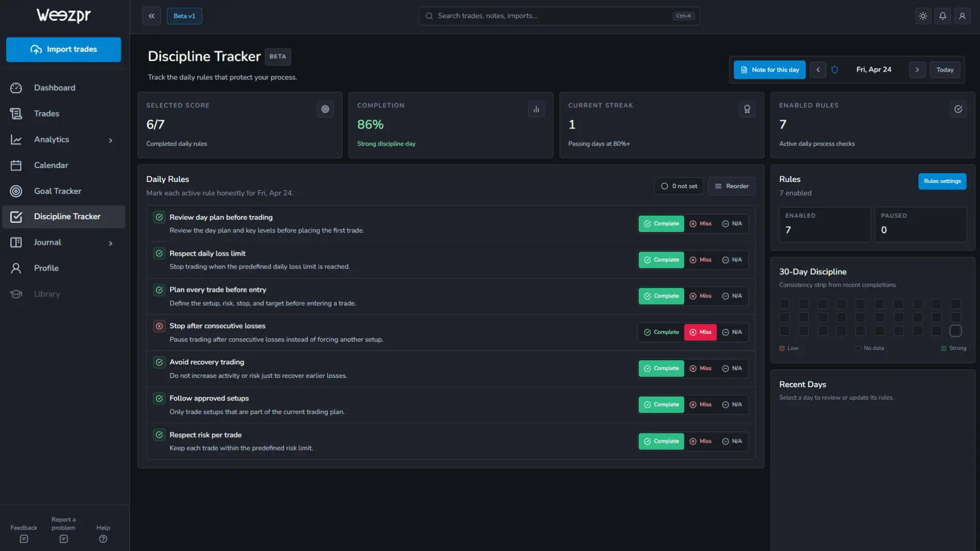
Task: Click the shield icon next to date
Action: tap(835, 69)
